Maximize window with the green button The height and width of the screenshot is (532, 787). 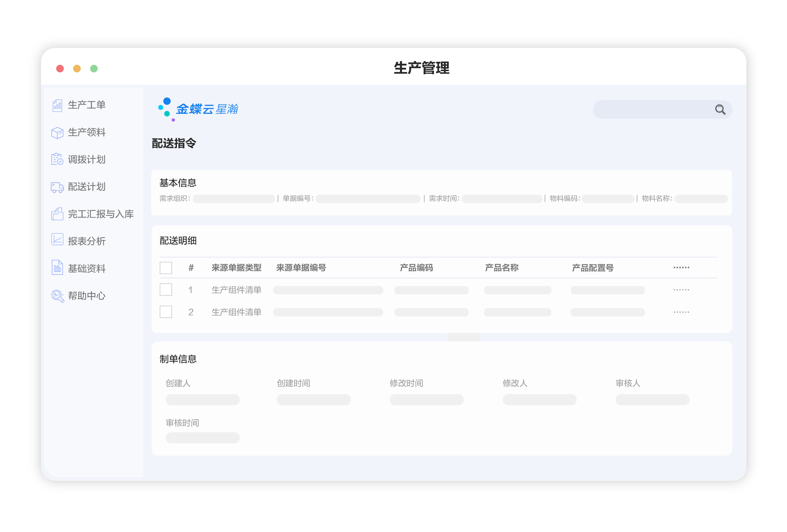(94, 69)
